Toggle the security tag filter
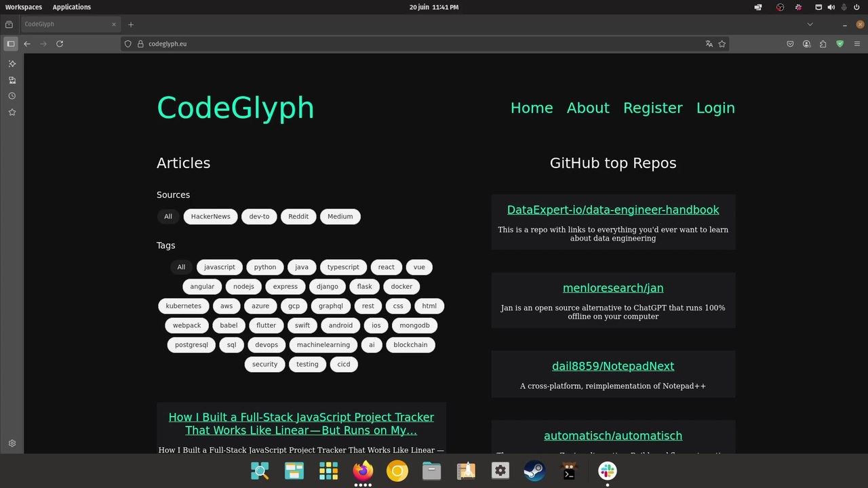Viewport: 868px width, 488px height. coord(264,365)
